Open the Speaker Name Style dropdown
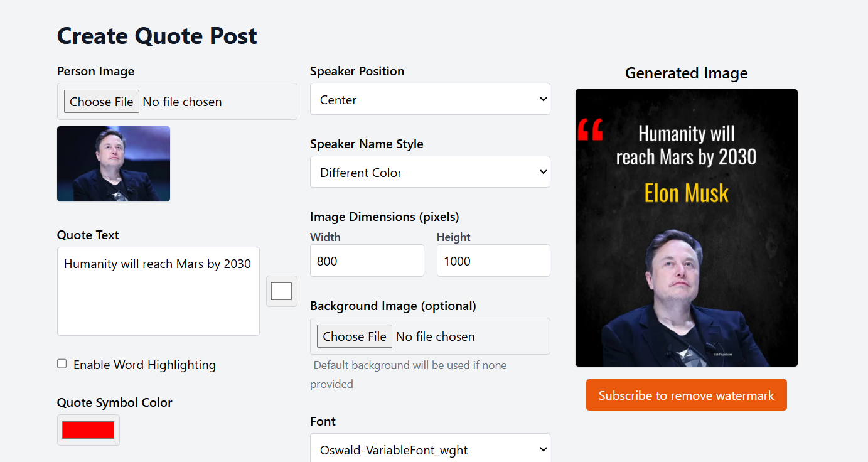This screenshot has width=868, height=462. click(x=430, y=172)
